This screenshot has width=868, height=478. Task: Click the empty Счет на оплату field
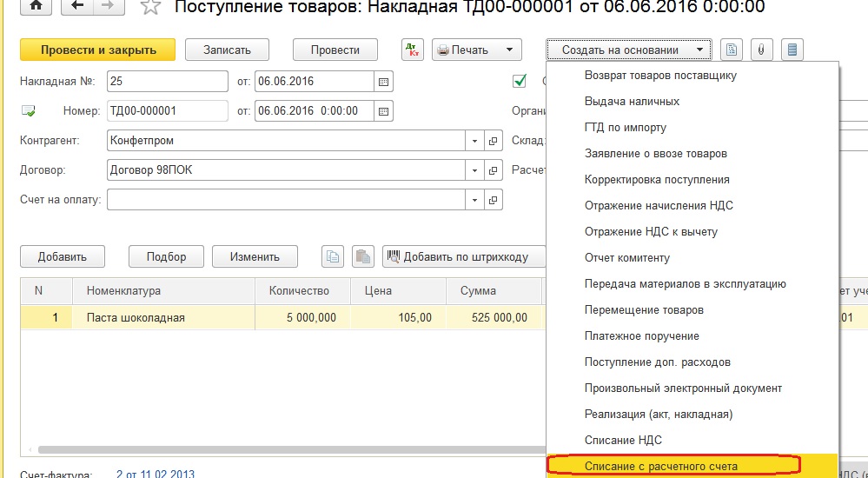(286, 200)
